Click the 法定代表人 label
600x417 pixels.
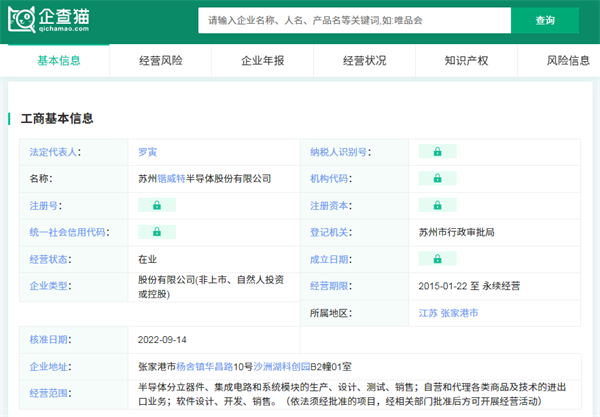pos(55,152)
